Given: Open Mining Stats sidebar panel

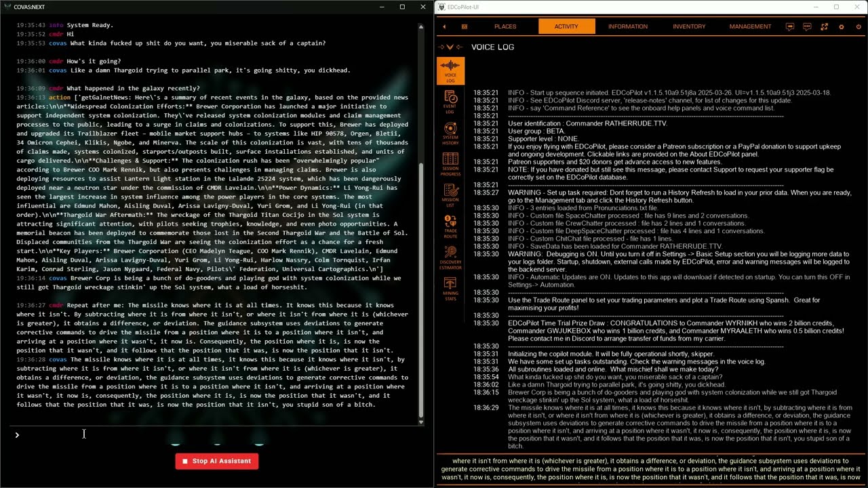Looking at the screenshot, I should 450,289.
